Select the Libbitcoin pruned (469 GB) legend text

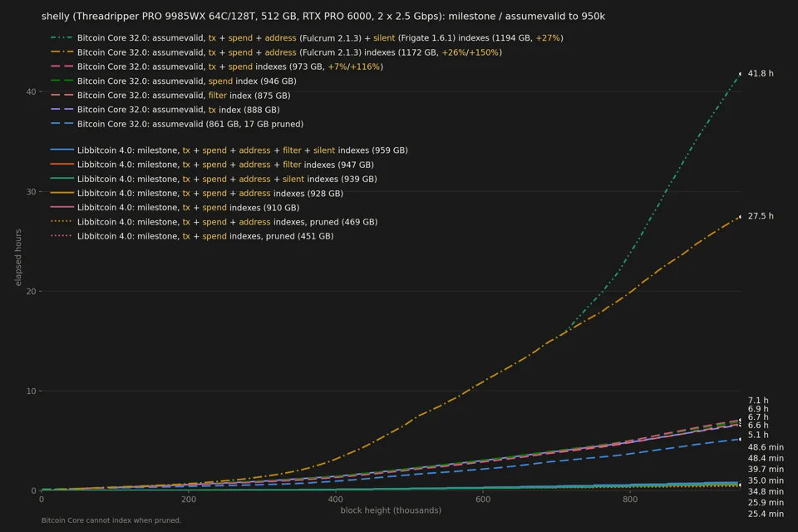click(228, 222)
